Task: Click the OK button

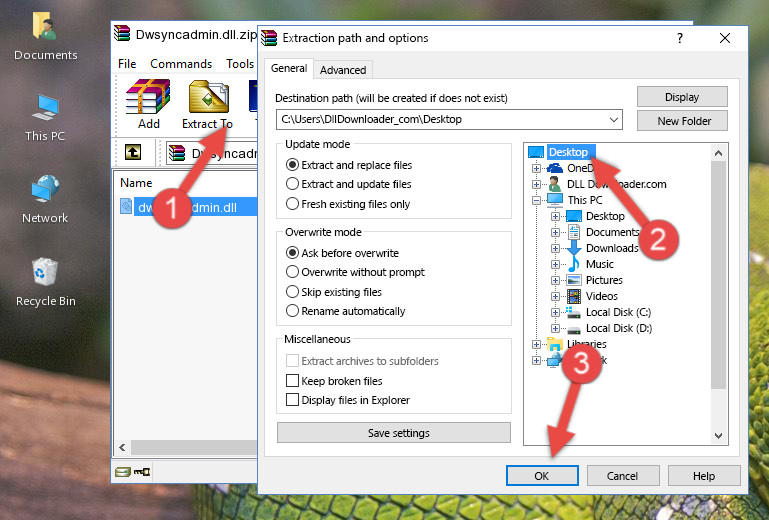Action: pos(542,476)
